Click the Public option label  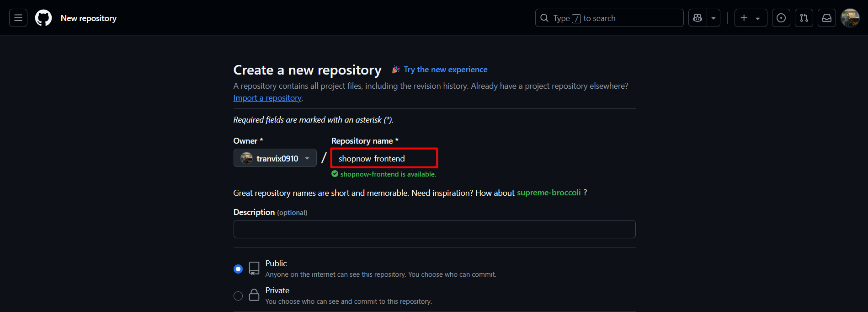(x=276, y=264)
